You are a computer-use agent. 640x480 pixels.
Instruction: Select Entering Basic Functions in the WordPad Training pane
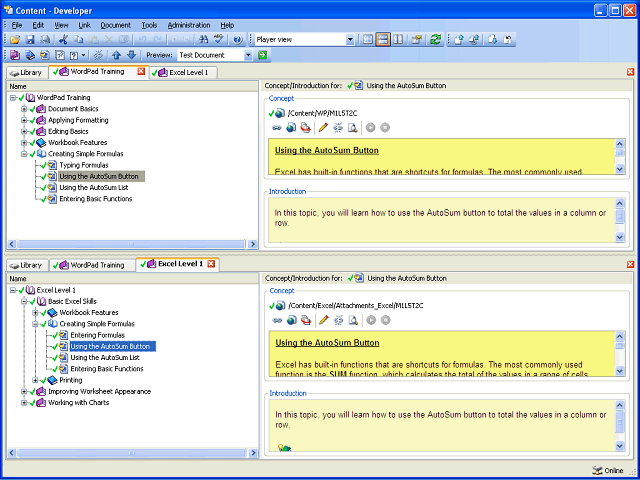(96, 199)
